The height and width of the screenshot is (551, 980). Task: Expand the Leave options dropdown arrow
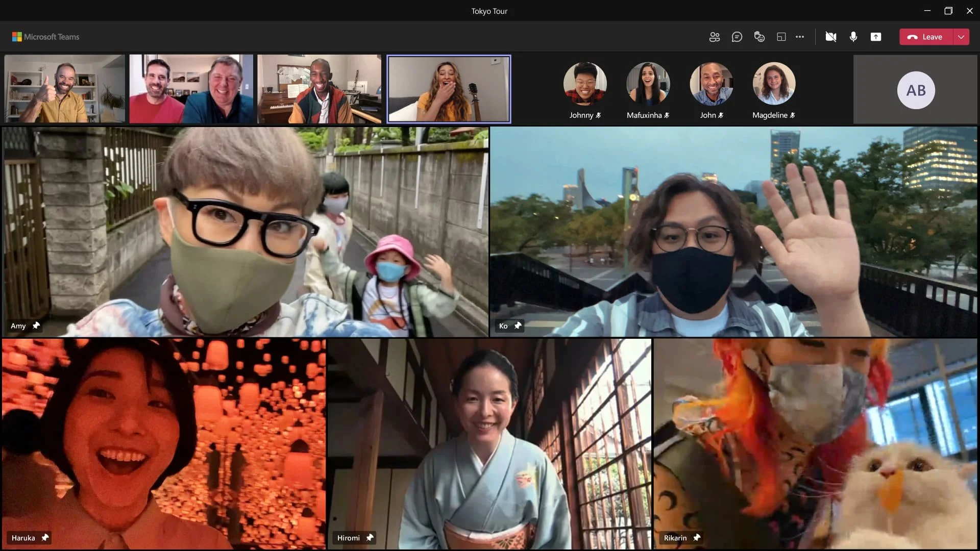click(961, 37)
